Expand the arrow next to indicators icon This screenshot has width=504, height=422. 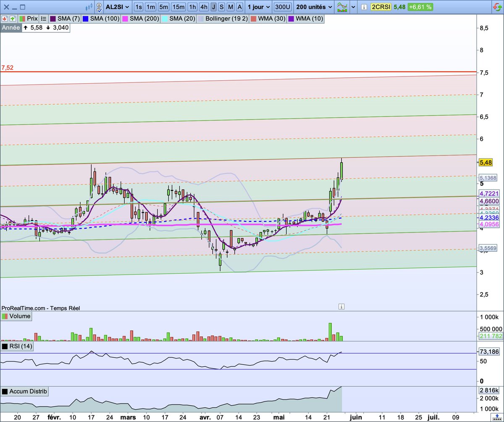tap(353, 7)
